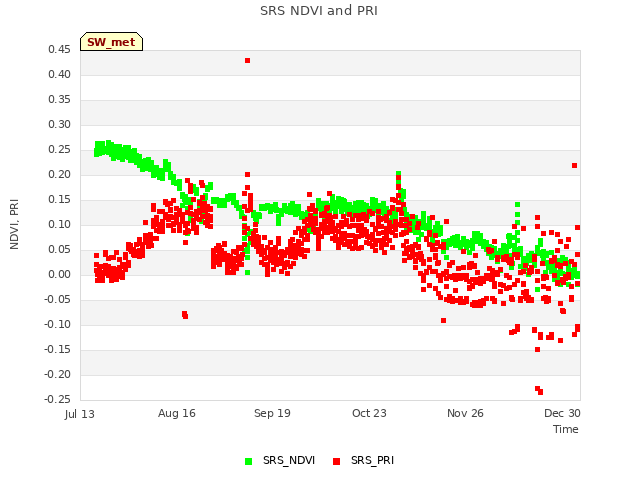Click the 0.45 y-axis tick label
The height and width of the screenshot is (480, 640).
(59, 49)
